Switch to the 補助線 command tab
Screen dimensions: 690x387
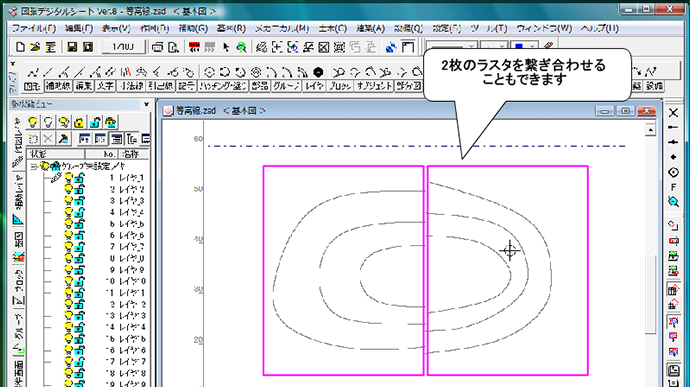tap(58, 86)
